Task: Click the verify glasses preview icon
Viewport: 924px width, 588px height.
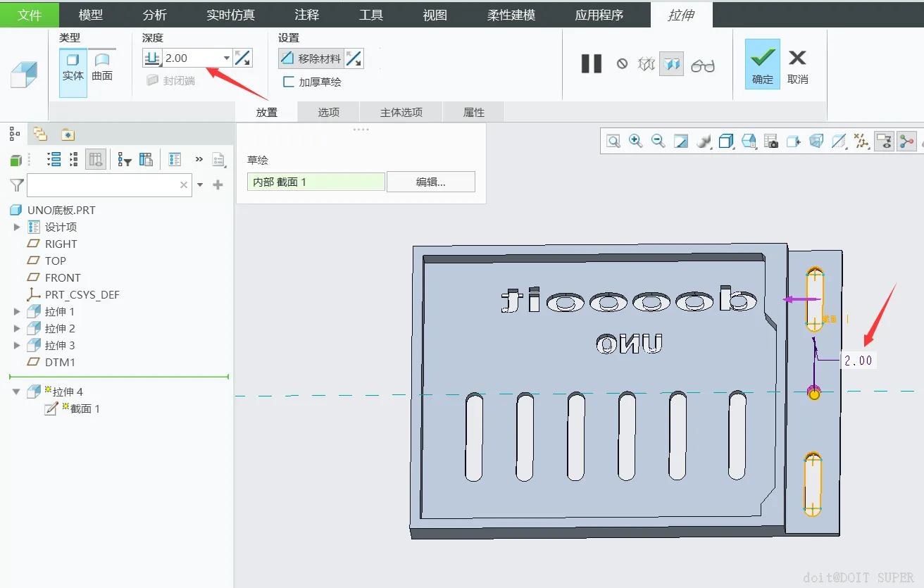Action: [x=703, y=65]
